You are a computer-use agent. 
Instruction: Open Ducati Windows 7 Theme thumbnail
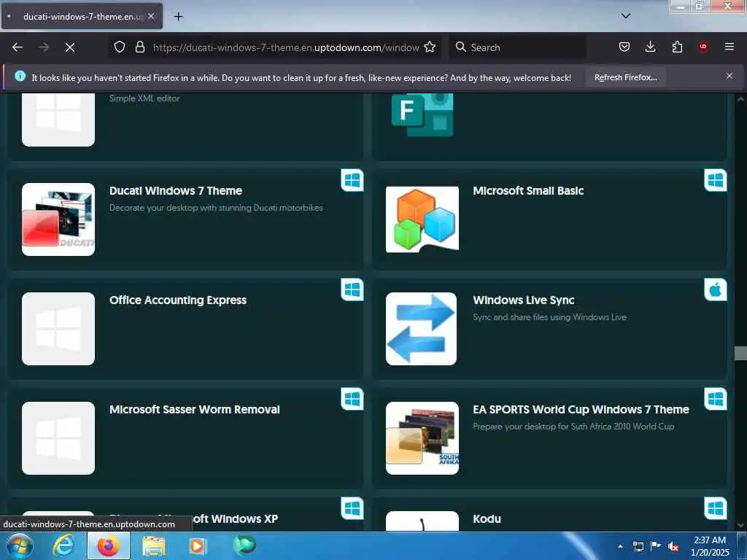58,219
